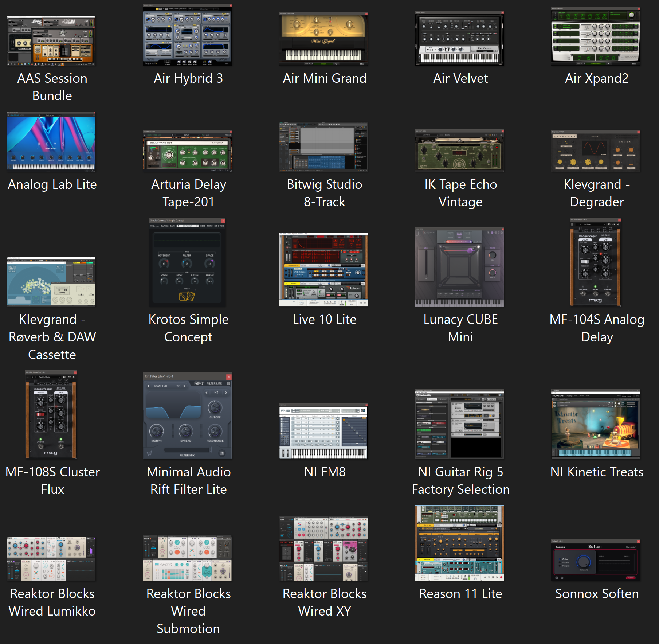Image resolution: width=659 pixels, height=644 pixels.
Task: Click the 'Air Xpand2' label
Action: pyautogui.click(x=597, y=78)
